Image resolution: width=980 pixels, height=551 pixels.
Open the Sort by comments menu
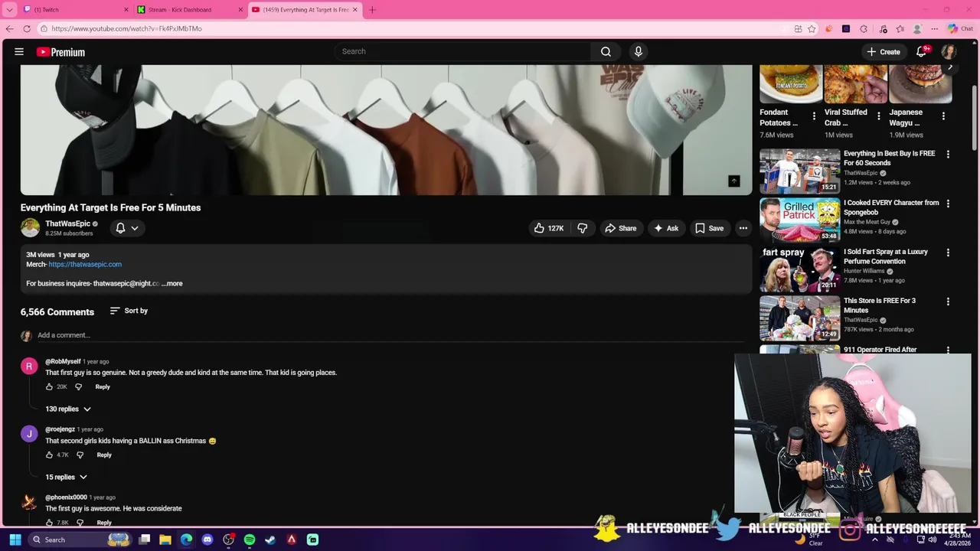coord(129,311)
